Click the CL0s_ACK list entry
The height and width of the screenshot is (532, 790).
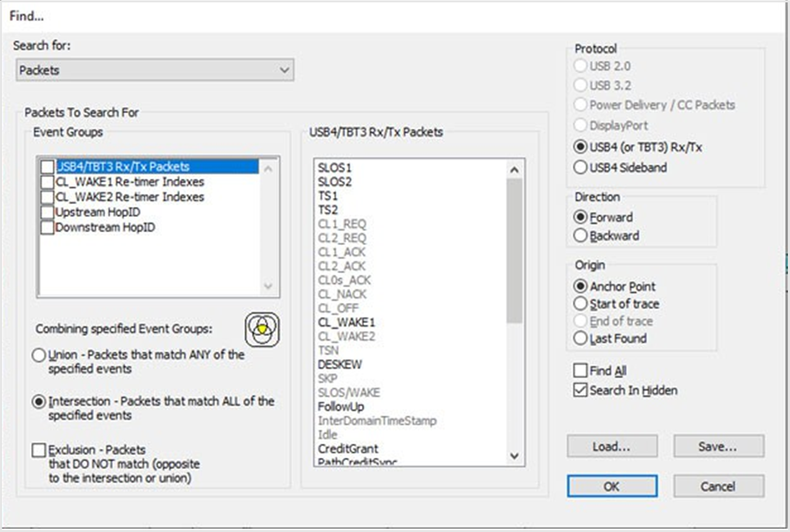coord(344,280)
